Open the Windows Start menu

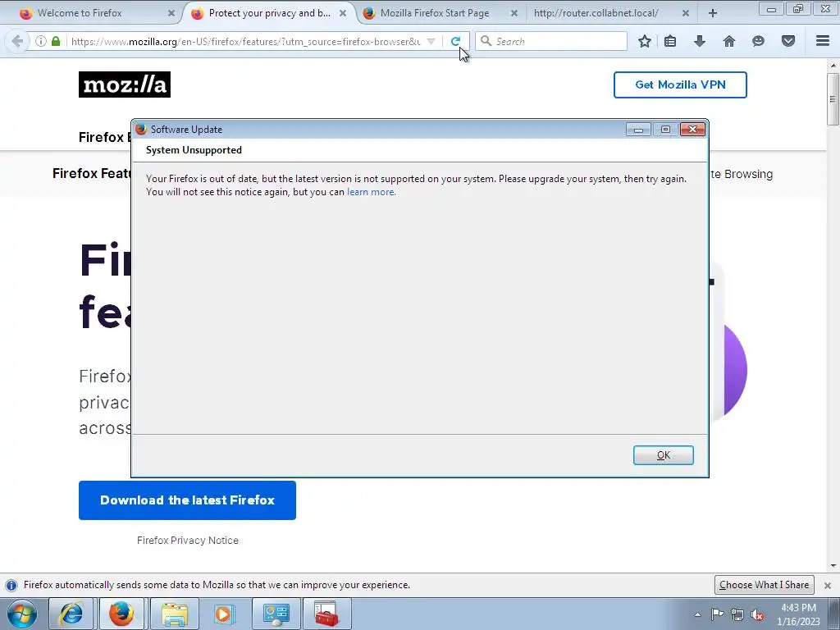22,614
